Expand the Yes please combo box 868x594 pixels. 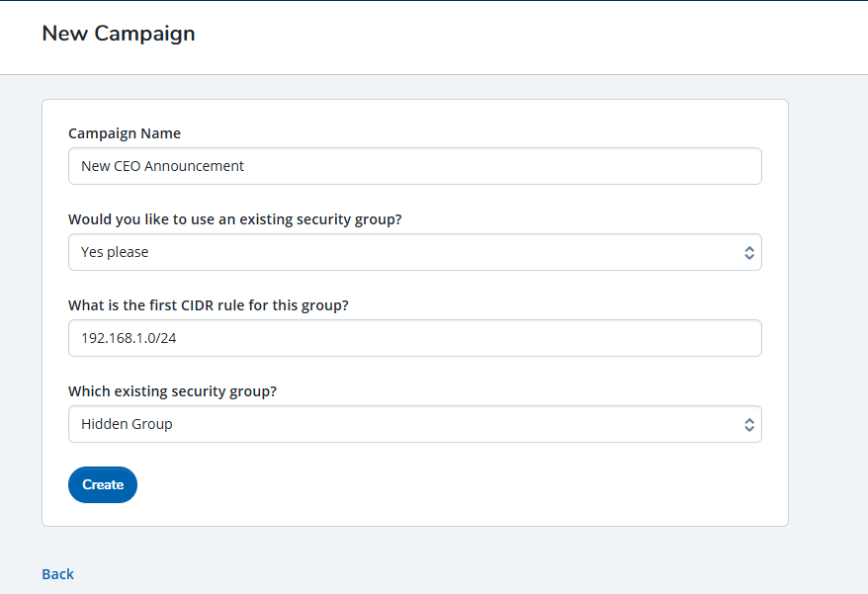414,252
